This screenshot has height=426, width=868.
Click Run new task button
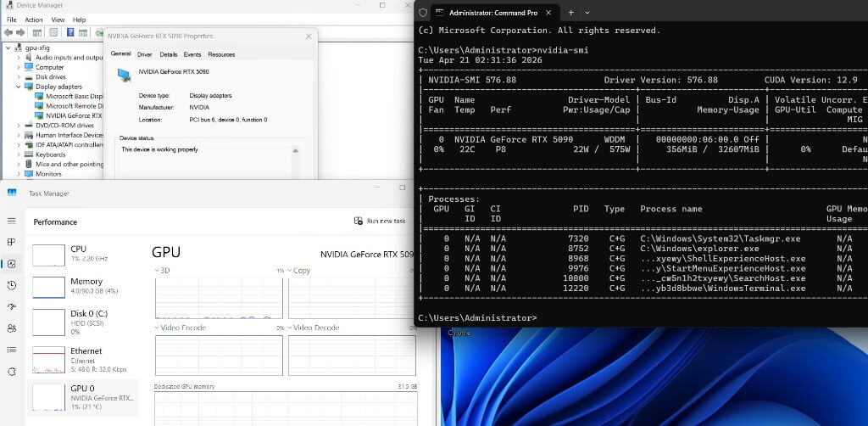tap(380, 221)
